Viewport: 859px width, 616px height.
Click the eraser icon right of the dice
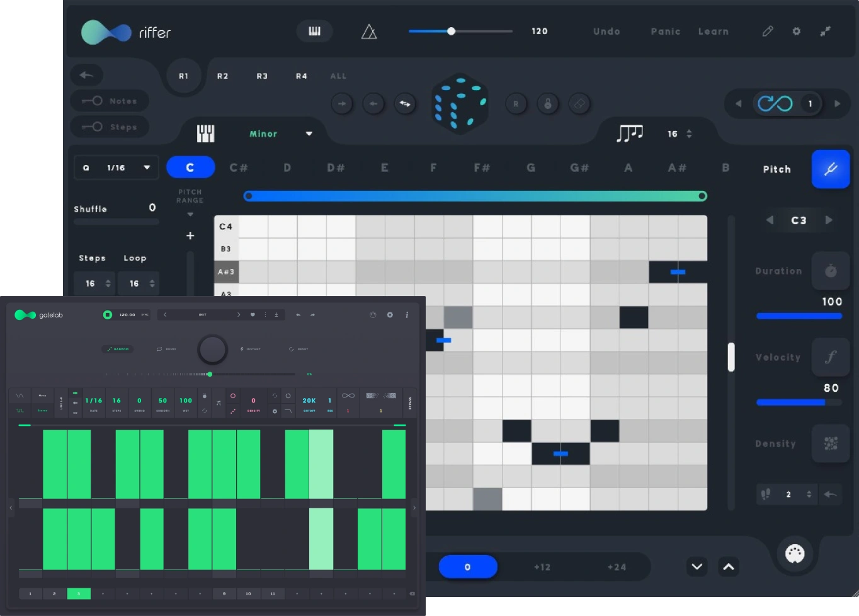[579, 104]
